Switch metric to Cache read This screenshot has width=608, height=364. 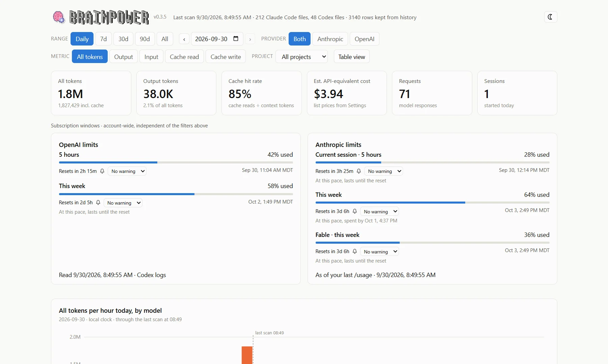point(184,57)
